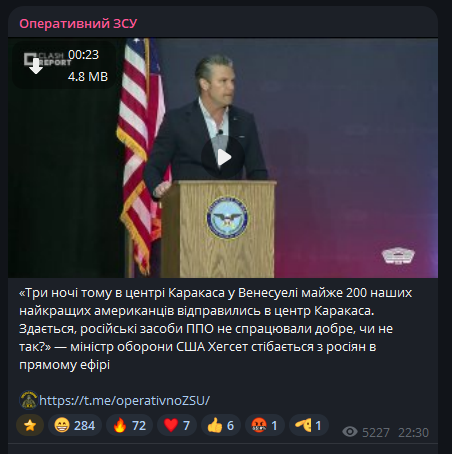The image size is (452, 454).
Task: Click the video duration 00:23 label
Action: point(83,55)
